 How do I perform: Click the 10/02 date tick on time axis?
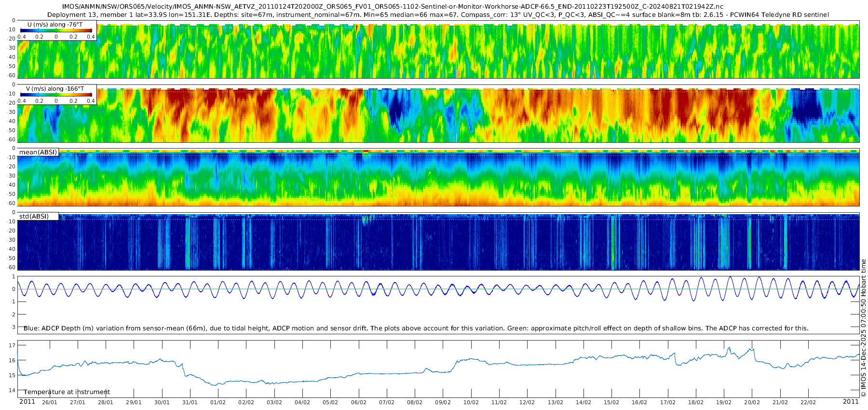pos(471,402)
